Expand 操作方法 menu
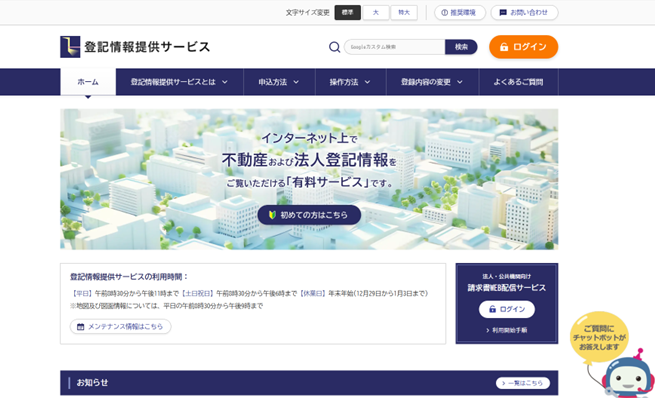Image resolution: width=655 pixels, height=398 pixels. [350, 82]
